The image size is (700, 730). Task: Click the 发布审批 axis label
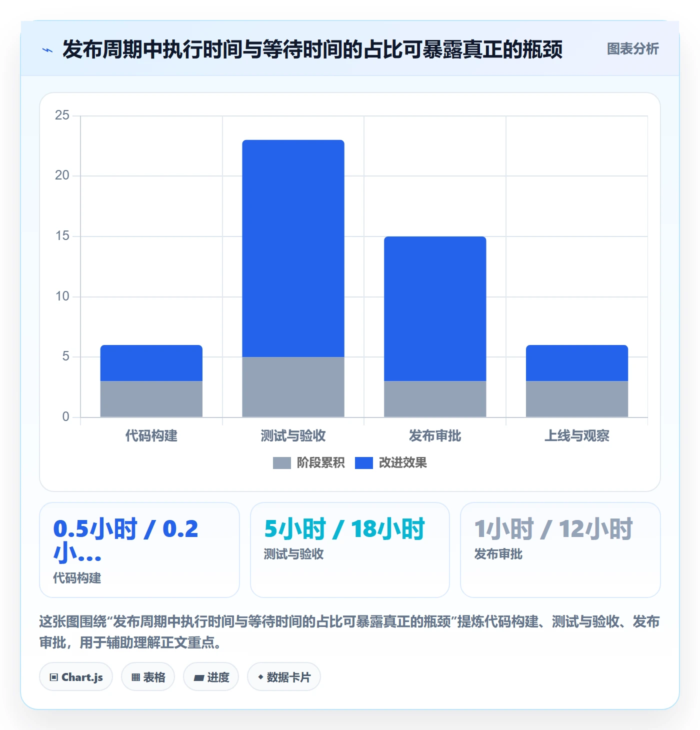[x=435, y=436]
